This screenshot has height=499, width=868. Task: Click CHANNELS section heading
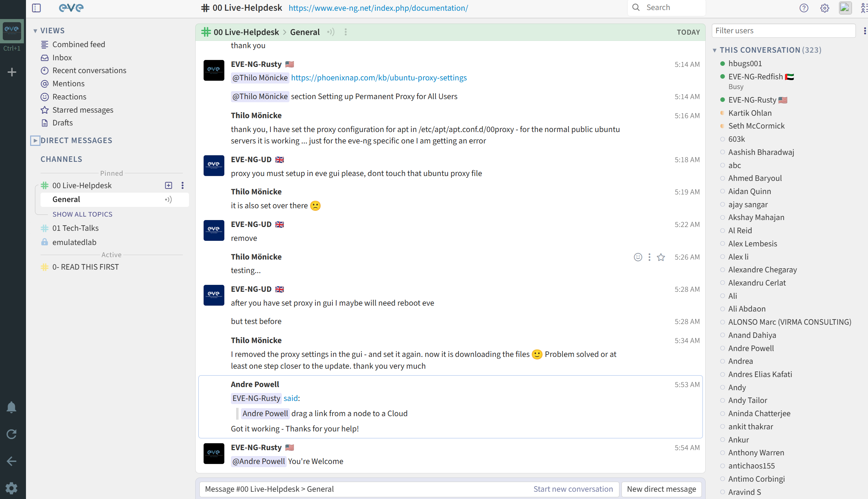[61, 159]
